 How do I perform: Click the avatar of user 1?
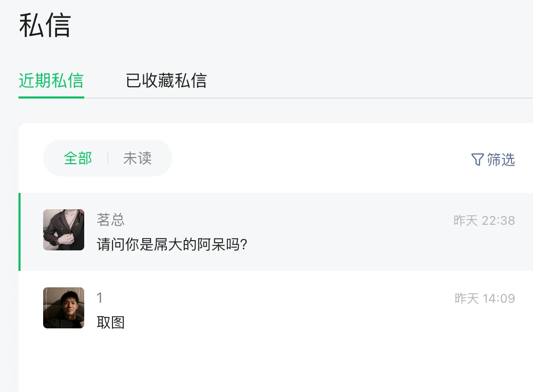click(64, 308)
